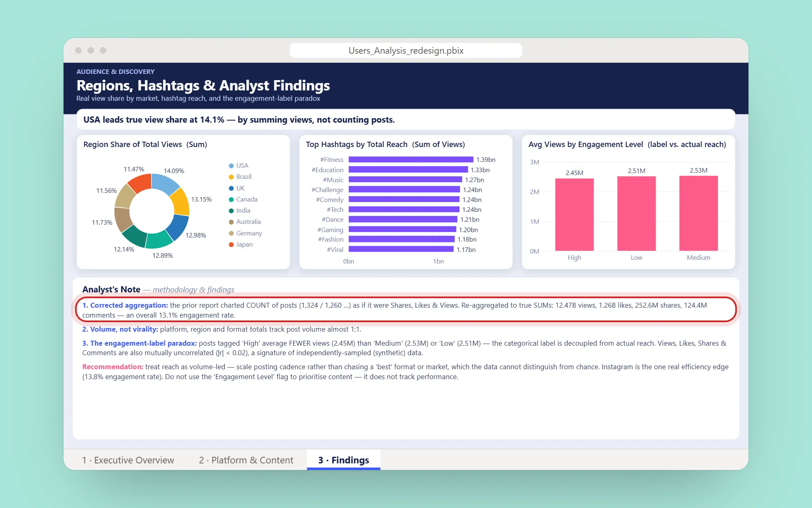Click the #Tech hashtag label
Screen dimensions: 812x508
335,209
